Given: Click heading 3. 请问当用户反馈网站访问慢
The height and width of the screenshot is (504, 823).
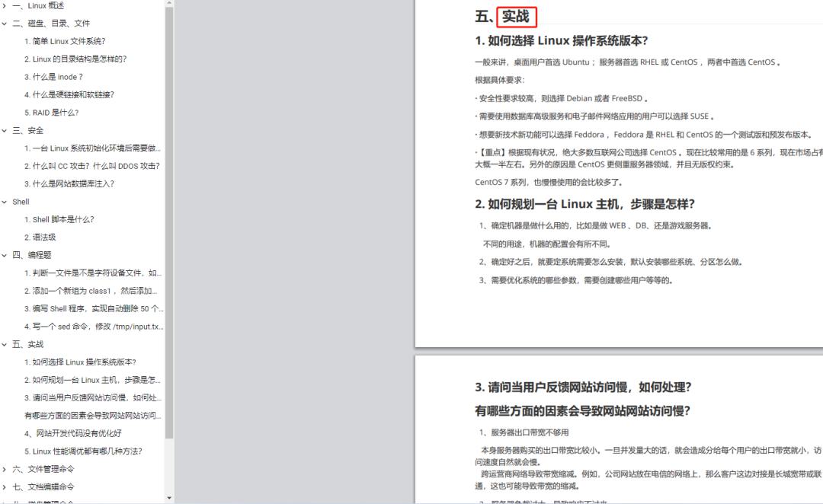Looking at the screenshot, I should point(583,387).
